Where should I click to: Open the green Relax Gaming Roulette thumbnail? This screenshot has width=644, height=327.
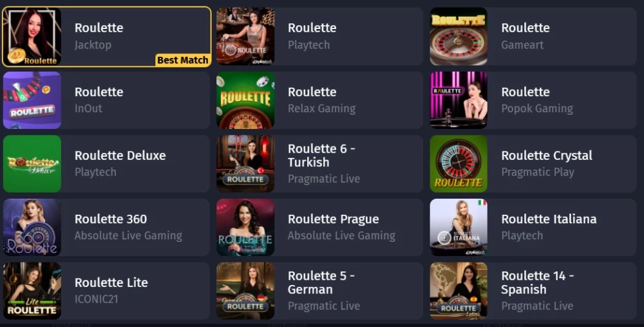click(245, 100)
